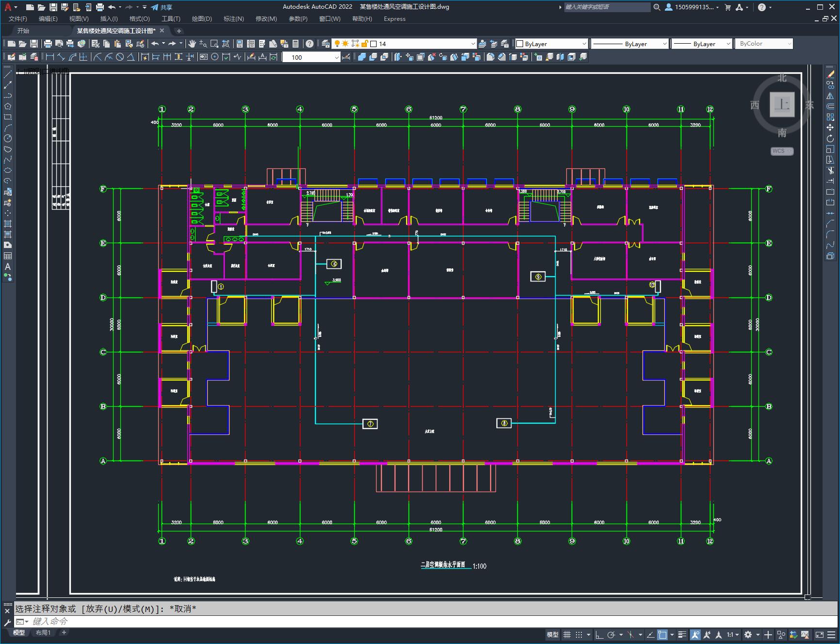Select Angular dimension tool
Viewport: 840px width, 644px height.
pos(131,57)
